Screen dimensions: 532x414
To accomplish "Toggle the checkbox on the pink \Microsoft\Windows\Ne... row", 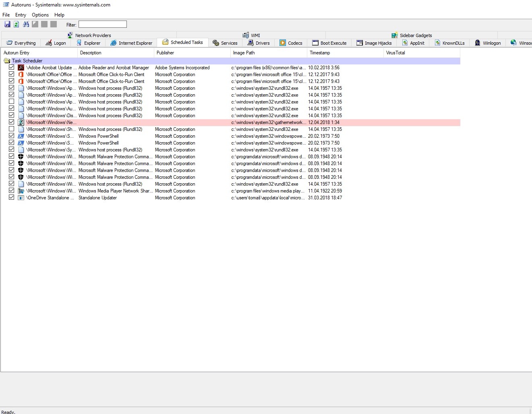I will point(11,122).
